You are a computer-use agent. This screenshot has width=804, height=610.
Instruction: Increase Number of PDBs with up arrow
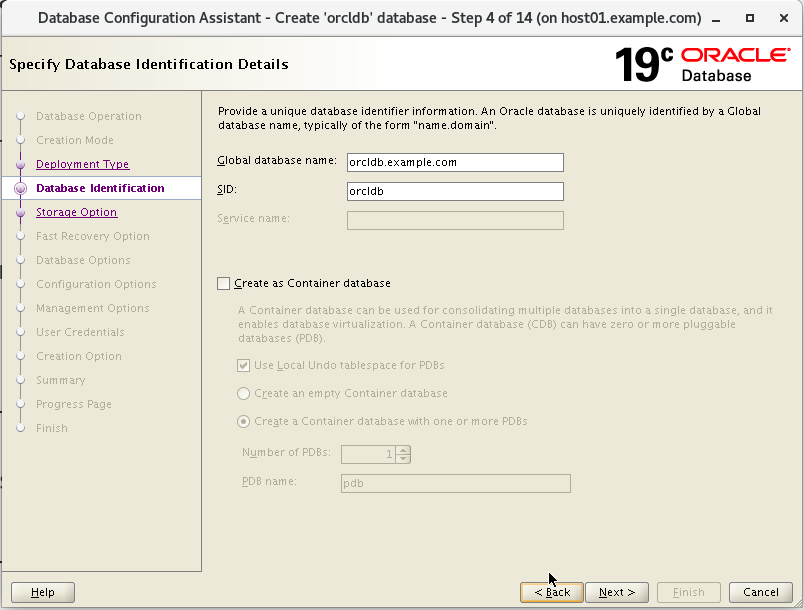[403, 450]
